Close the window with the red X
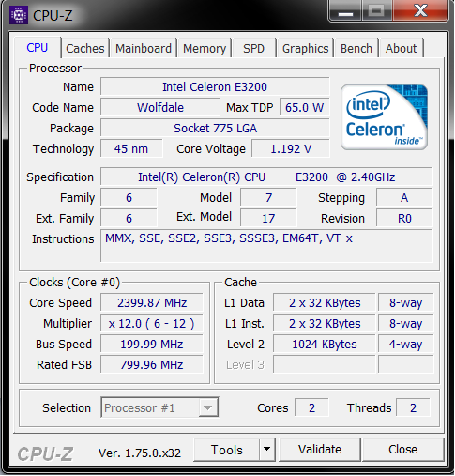The width and height of the screenshot is (455, 476). [x=420, y=11]
